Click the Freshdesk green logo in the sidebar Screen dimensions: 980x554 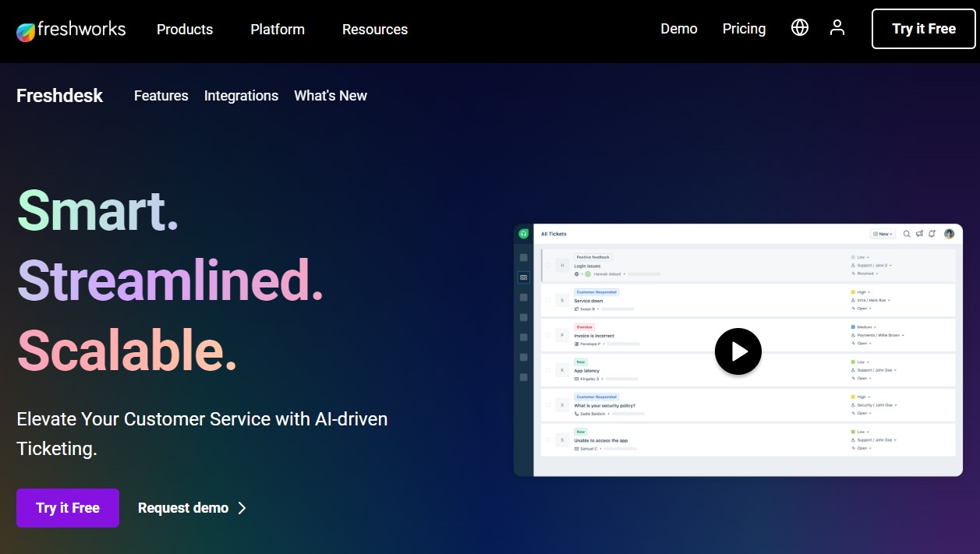(523, 233)
